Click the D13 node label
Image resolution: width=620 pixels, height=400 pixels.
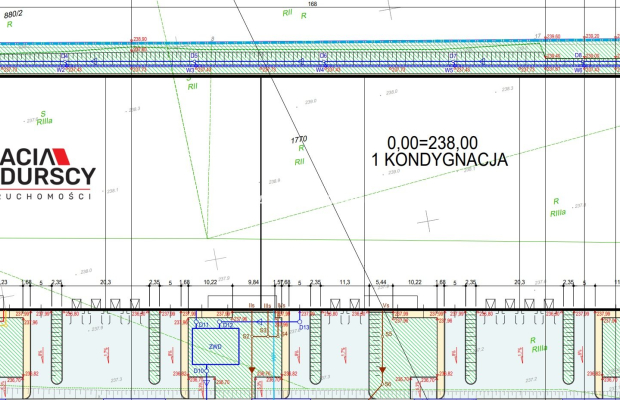(x=305, y=327)
